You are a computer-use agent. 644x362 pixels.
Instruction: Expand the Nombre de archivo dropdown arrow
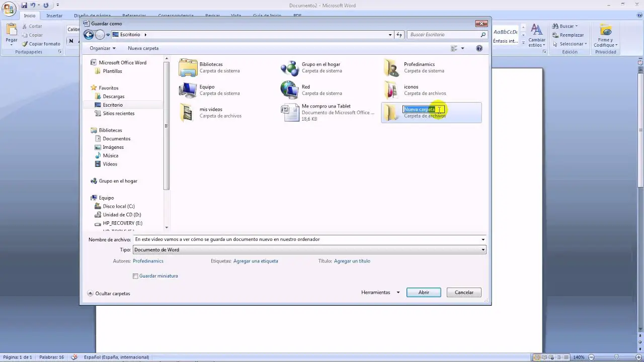click(x=483, y=240)
